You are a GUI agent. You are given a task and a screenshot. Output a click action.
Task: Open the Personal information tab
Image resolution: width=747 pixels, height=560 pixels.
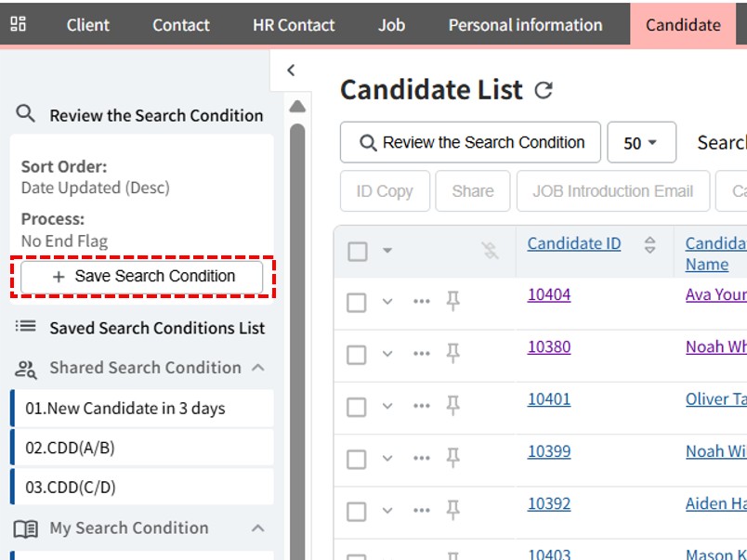click(525, 25)
